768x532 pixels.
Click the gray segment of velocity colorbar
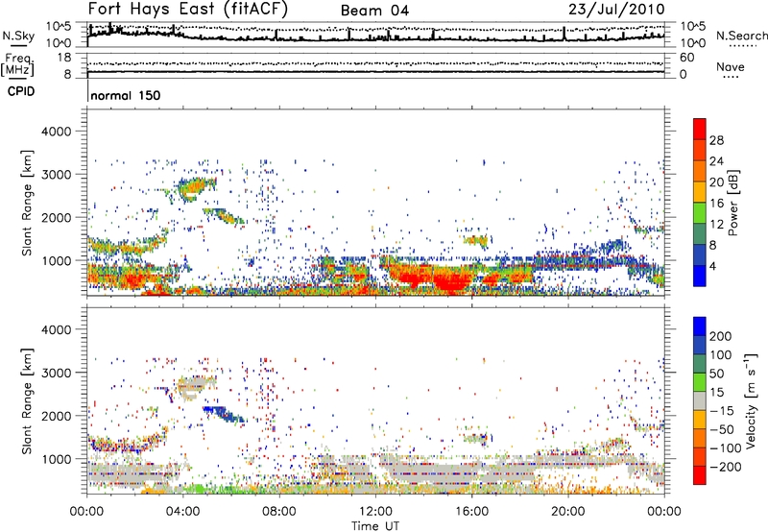point(700,400)
